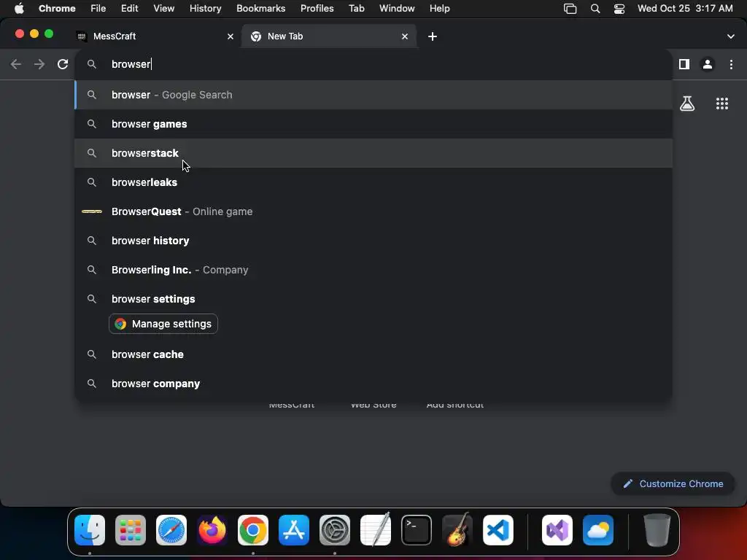Open the View menu
The height and width of the screenshot is (560, 747).
(163, 9)
